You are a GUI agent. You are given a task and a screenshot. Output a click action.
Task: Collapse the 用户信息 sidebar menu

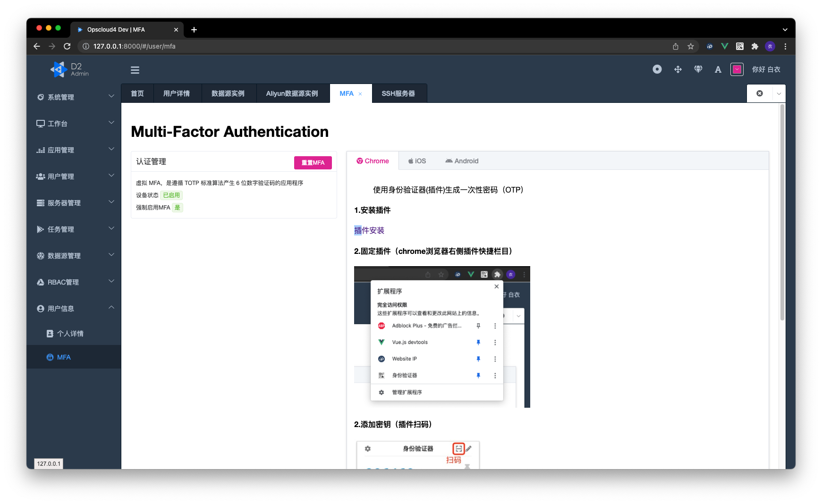[74, 308]
